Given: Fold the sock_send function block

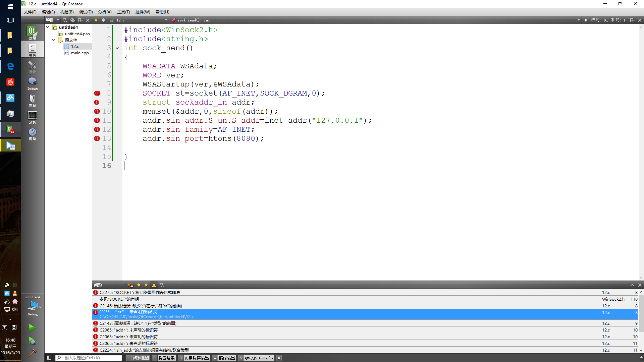Looking at the screenshot, I should tap(117, 48).
